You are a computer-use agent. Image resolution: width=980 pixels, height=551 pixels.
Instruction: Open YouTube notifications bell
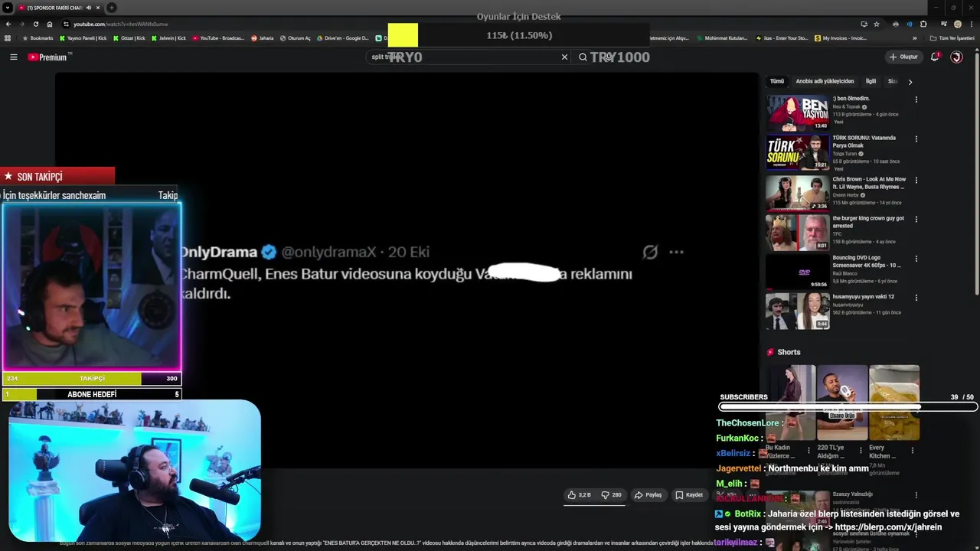click(x=935, y=57)
